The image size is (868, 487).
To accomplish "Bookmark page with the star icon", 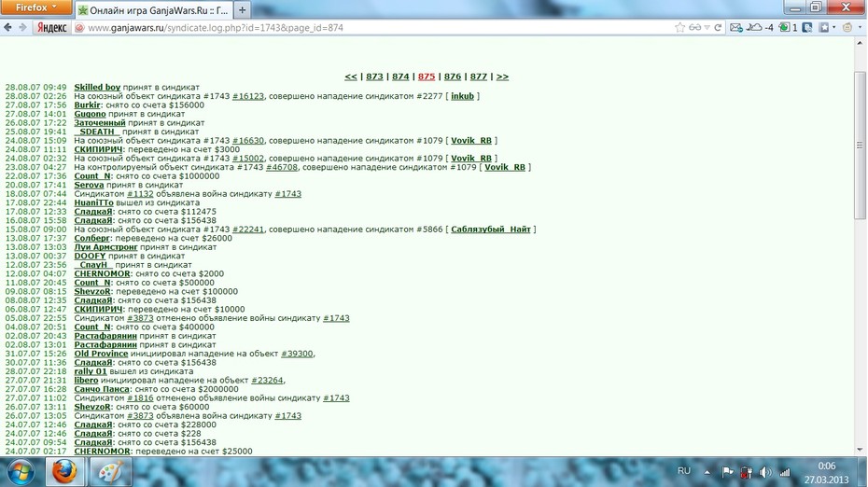I will coord(679,27).
